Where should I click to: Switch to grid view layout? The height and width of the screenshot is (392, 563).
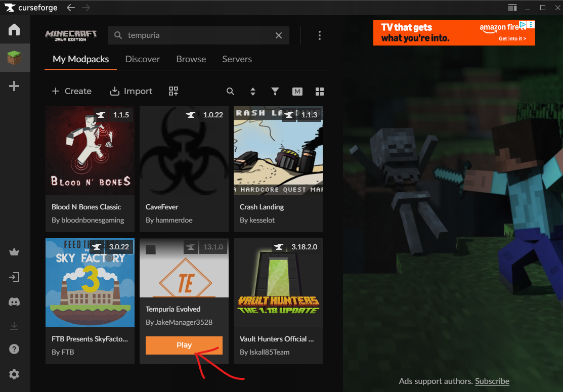point(320,92)
